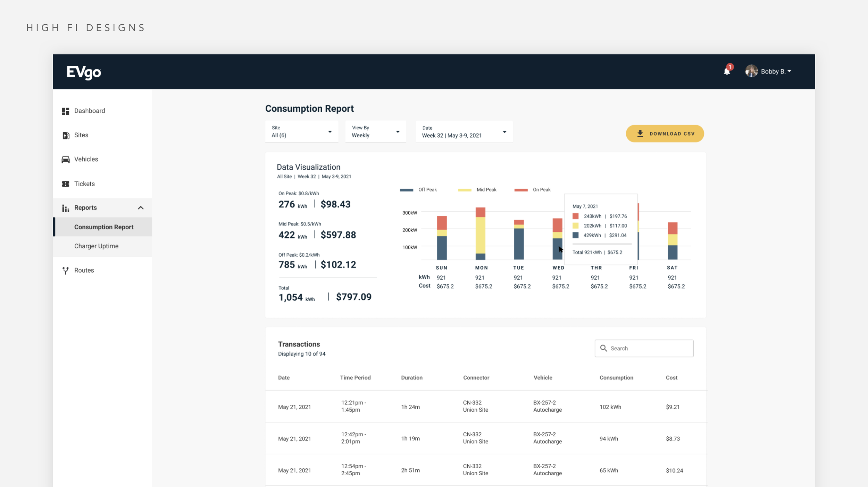Open the Date week selector dropdown
868x487 pixels.
pyautogui.click(x=464, y=132)
